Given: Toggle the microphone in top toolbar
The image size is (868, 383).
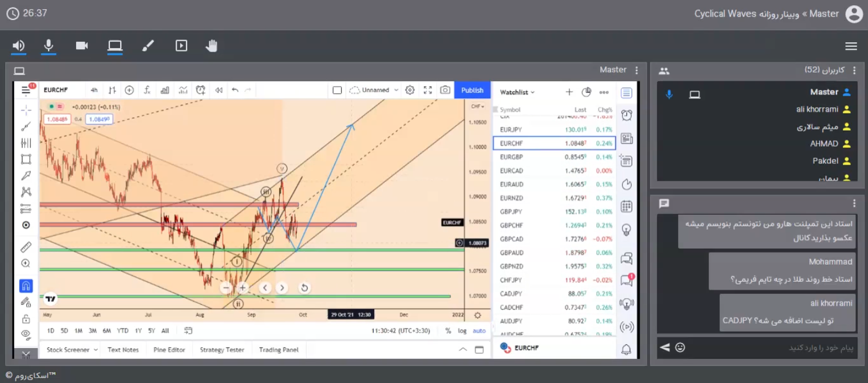Looking at the screenshot, I should click(49, 46).
